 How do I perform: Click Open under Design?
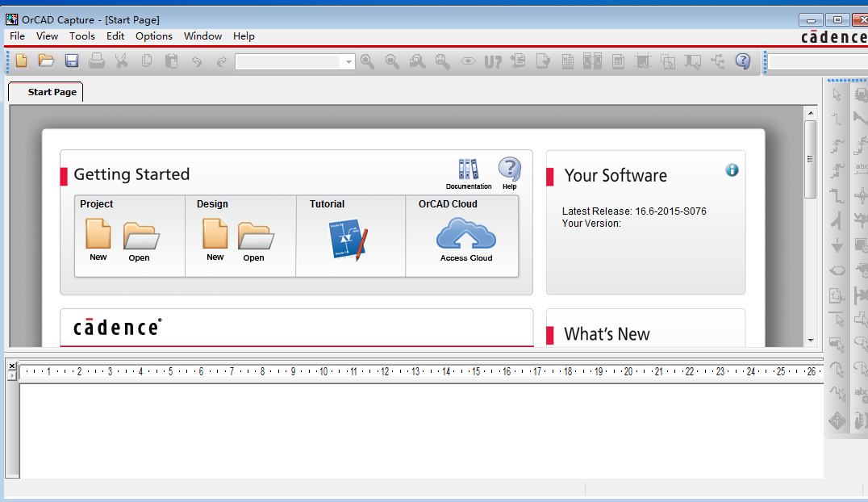[255, 241]
